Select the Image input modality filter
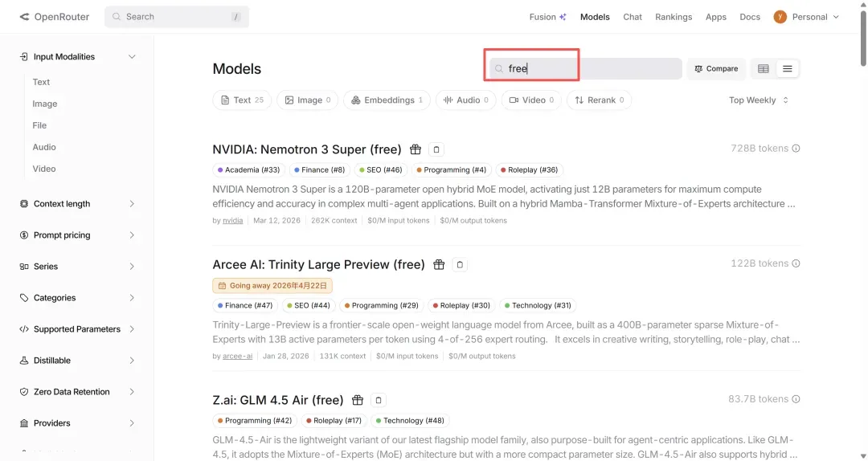This screenshot has width=868, height=461. tap(45, 104)
